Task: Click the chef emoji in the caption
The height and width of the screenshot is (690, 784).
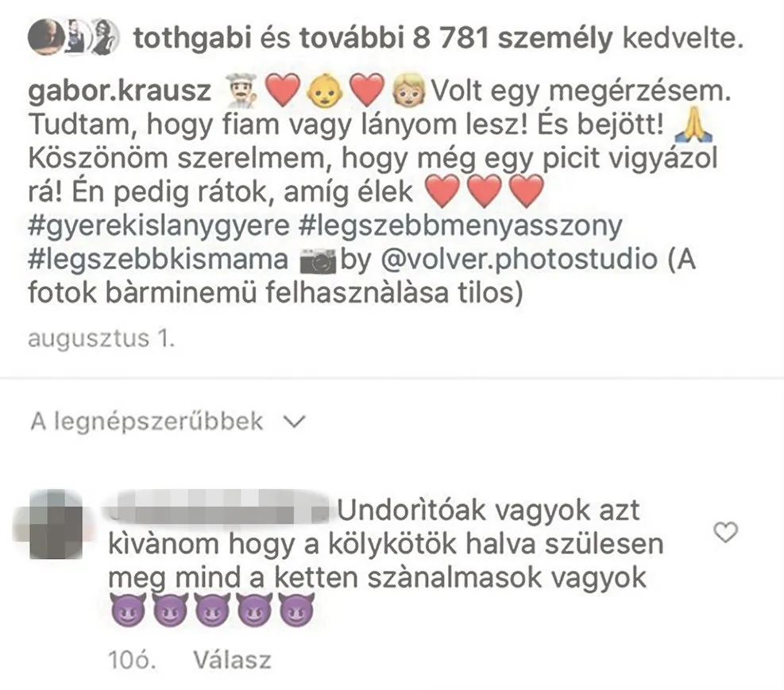Action: [241, 91]
